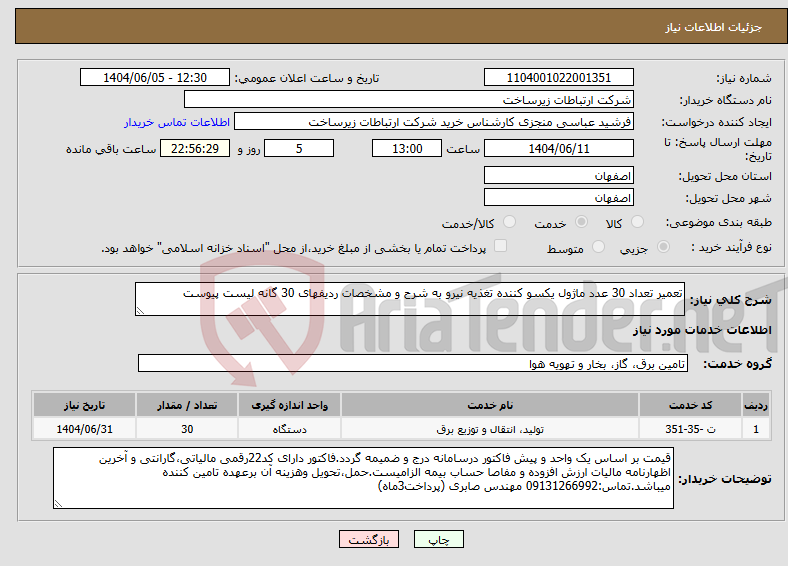Click the اطلاعات خدمات مورد نیاز section heading
Image resolution: width=788 pixels, height=566 pixels.
702,330
